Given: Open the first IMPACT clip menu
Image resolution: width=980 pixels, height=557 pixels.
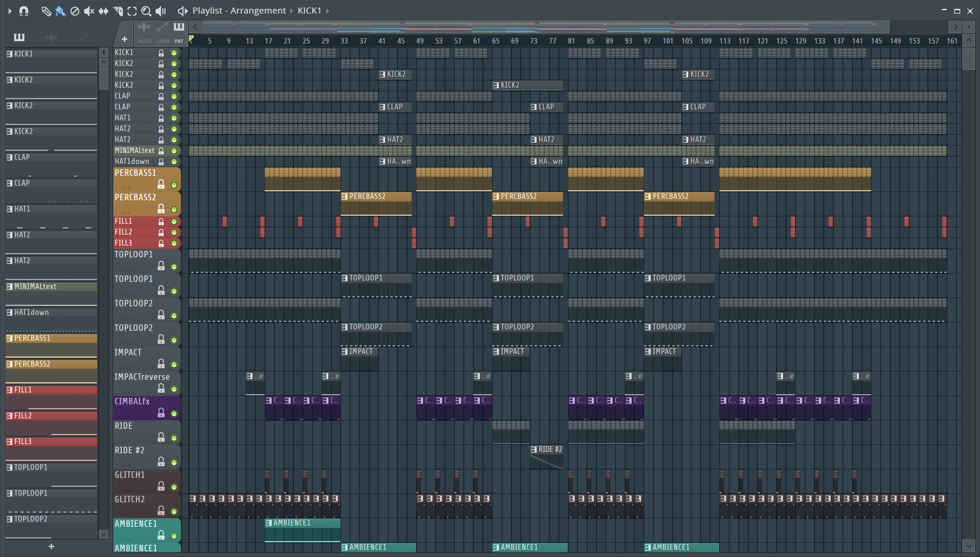Looking at the screenshot, I should click(344, 352).
